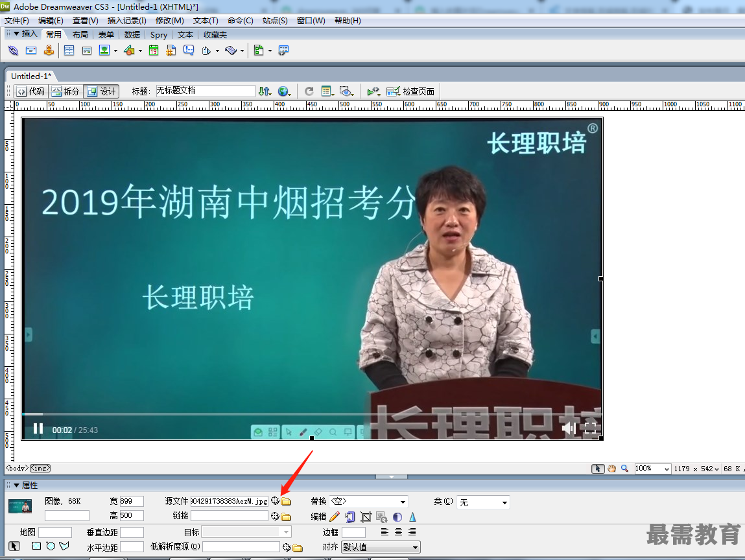Switch to the 收藏夹 insert tab
745x560 pixels.
pyautogui.click(x=215, y=34)
